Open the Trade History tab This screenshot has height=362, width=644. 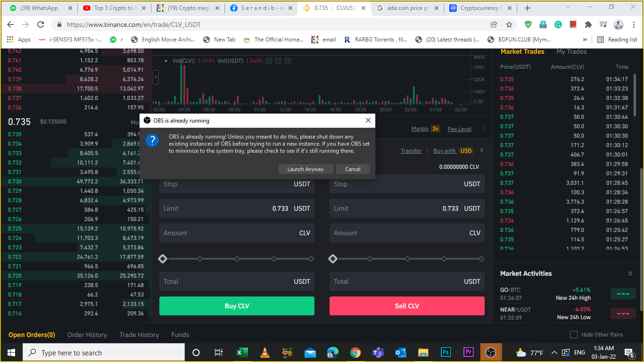click(139, 335)
